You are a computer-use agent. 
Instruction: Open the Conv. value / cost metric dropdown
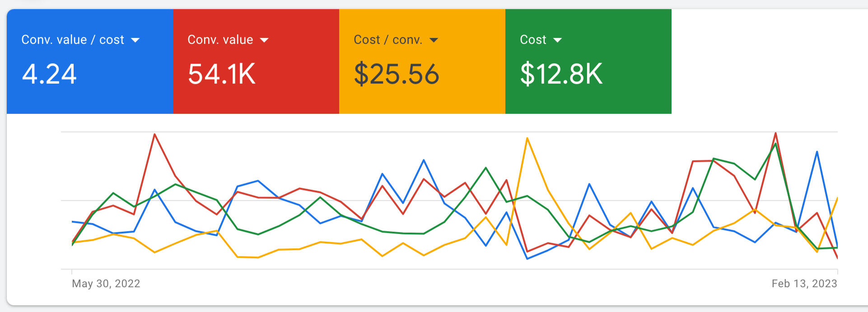tap(135, 40)
